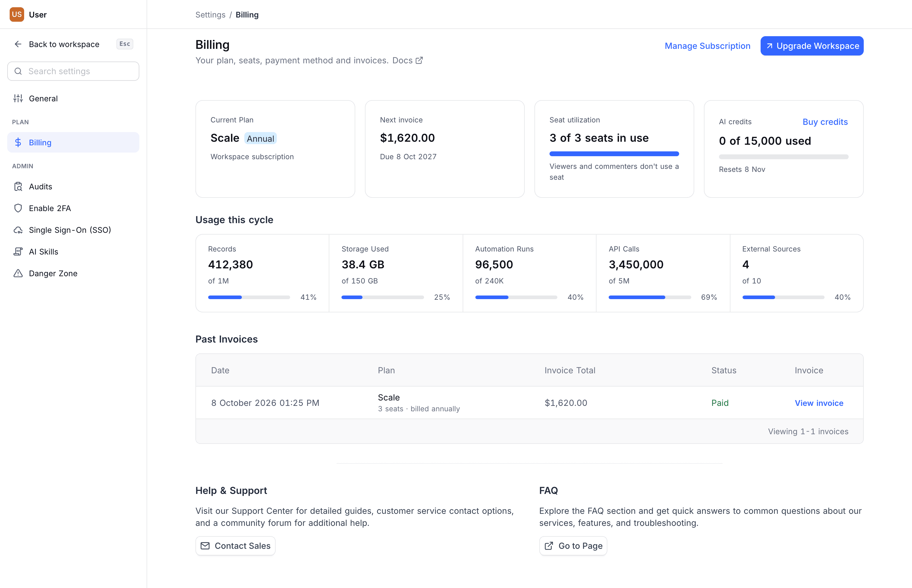Open the General settings page
This screenshot has height=588, width=912.
[73, 99]
